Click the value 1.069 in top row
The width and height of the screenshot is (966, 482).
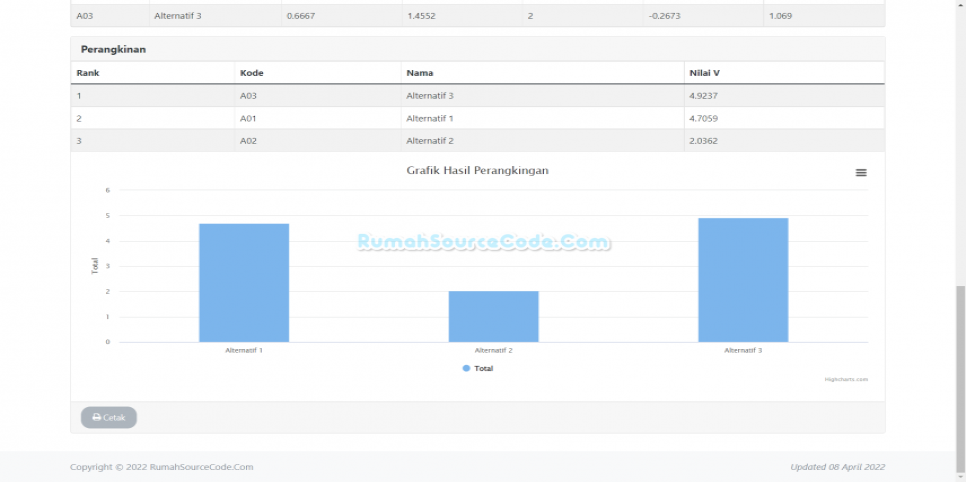tap(781, 16)
